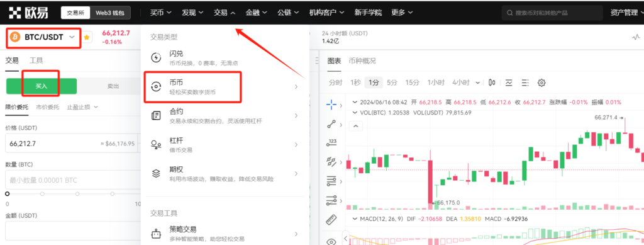
Task: Select the 买入 buy toggle
Action: coord(42,86)
